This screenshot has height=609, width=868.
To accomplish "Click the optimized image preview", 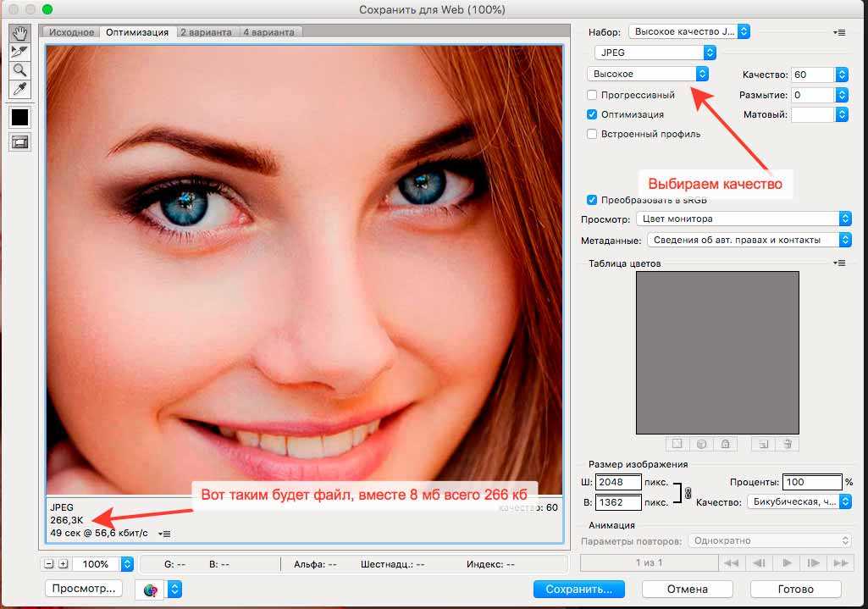I will (305, 270).
